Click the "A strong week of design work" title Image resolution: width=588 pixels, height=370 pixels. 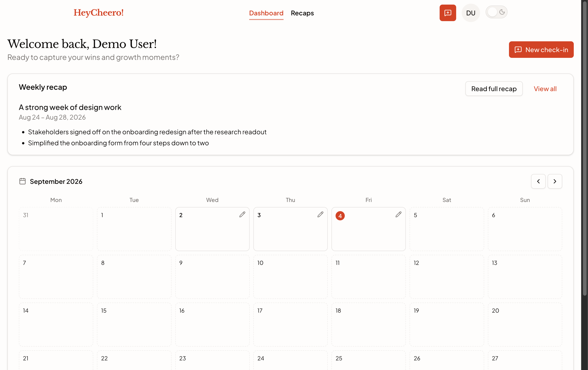pyautogui.click(x=70, y=107)
